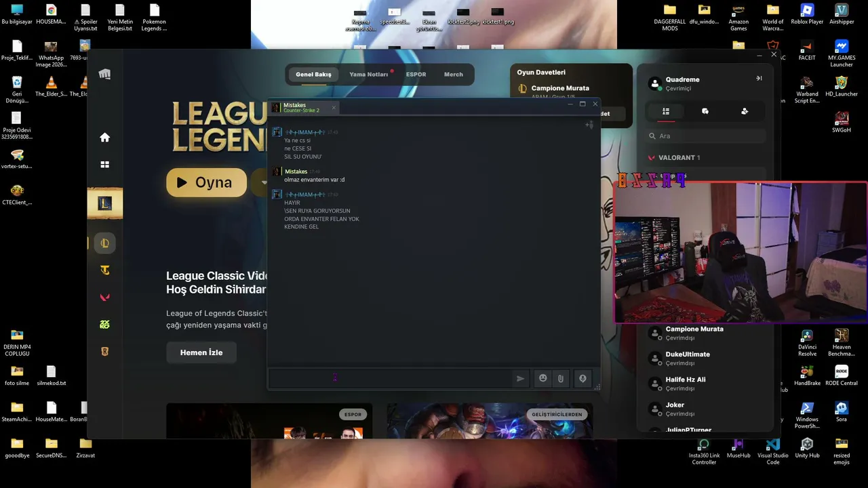Select the SWGoH desktop icon
This screenshot has width=868, height=488.
pos(842,123)
